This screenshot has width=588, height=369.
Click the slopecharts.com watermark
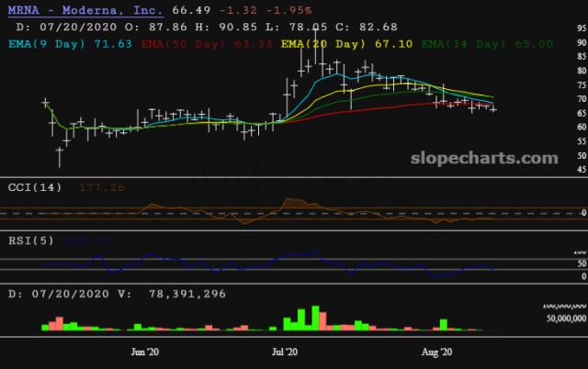[488, 158]
